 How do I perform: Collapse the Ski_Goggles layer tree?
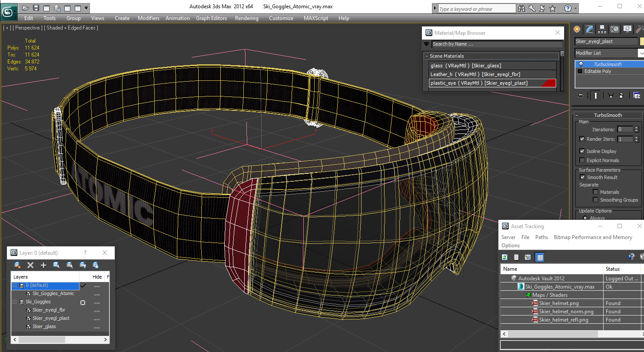[x=14, y=302]
